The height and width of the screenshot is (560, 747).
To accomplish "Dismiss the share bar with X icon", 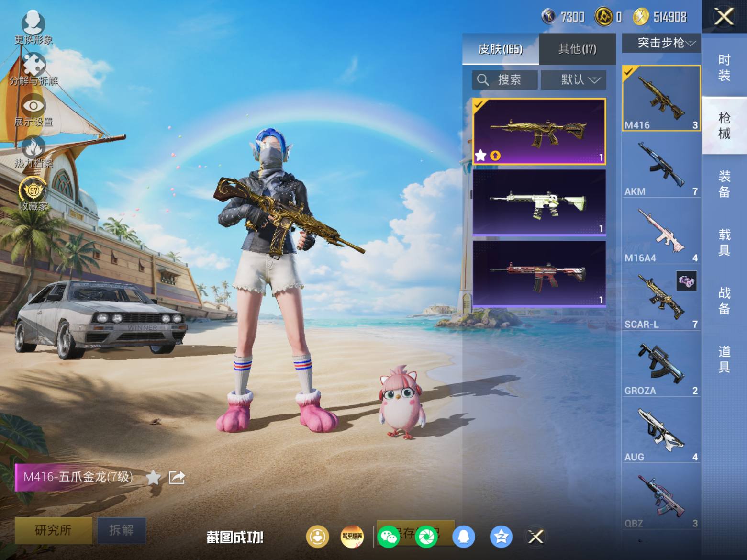I will coord(536,537).
